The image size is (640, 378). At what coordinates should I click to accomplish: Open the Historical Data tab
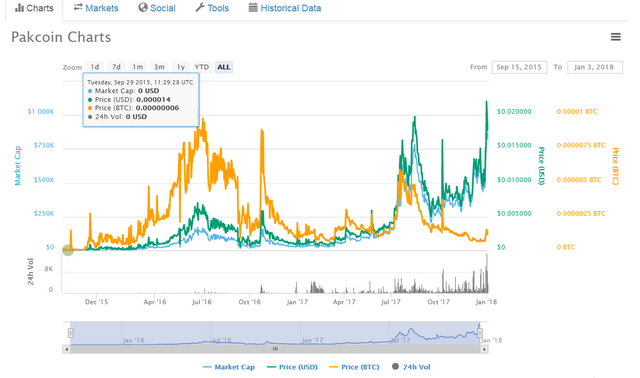pos(285,8)
